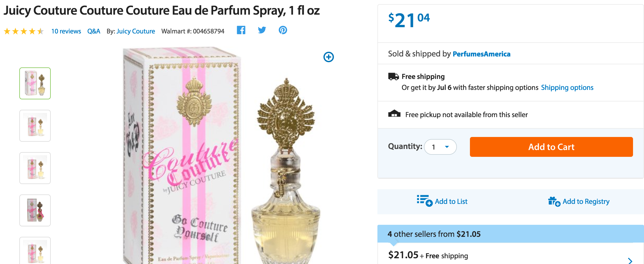644x264 pixels.
Task: Click the star rating icons
Action: click(x=24, y=31)
